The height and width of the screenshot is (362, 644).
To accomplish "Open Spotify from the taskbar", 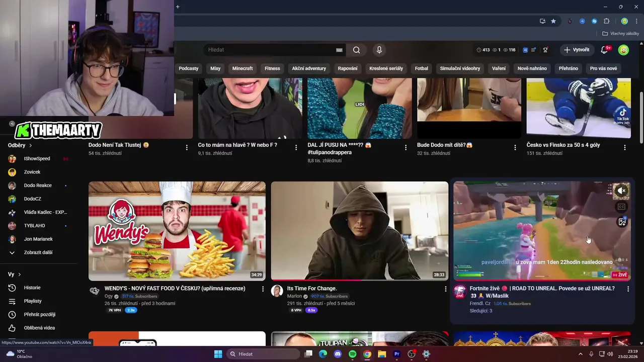I will coord(352,354).
